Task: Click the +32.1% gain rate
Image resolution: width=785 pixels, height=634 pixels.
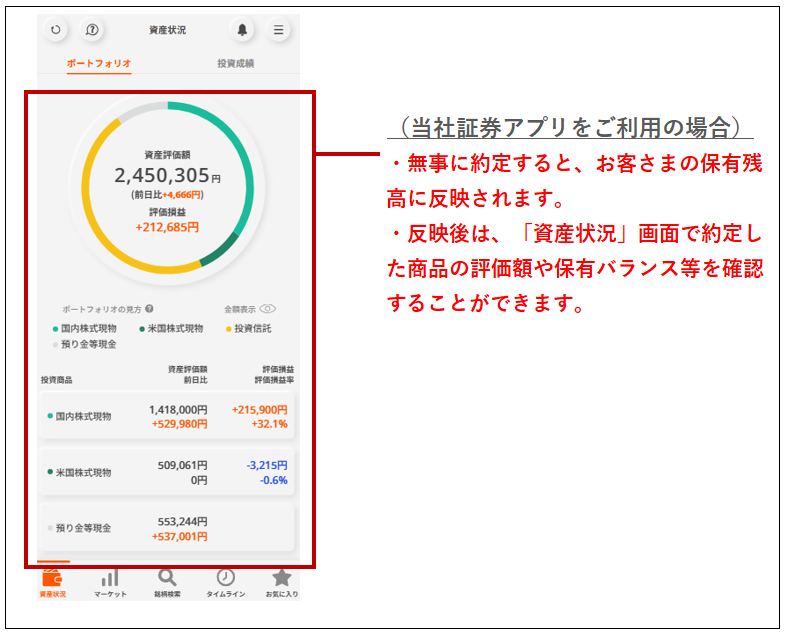Action: point(269,424)
